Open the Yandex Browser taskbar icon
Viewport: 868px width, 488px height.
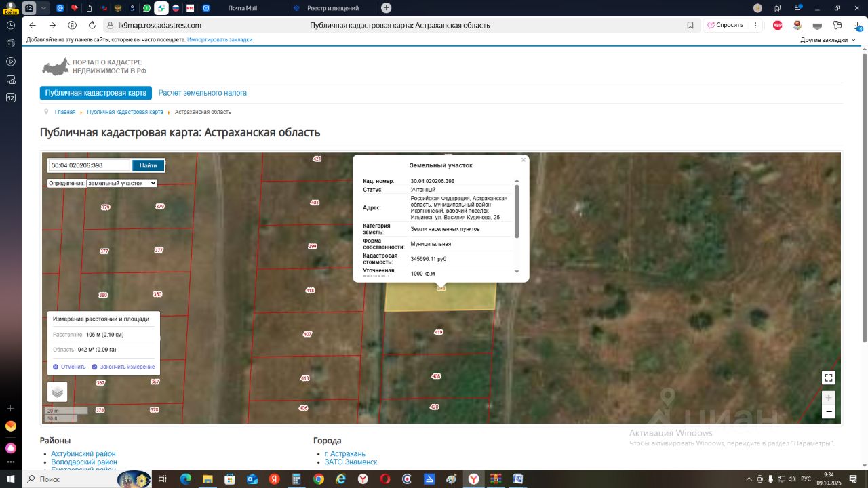pyautogui.click(x=473, y=479)
